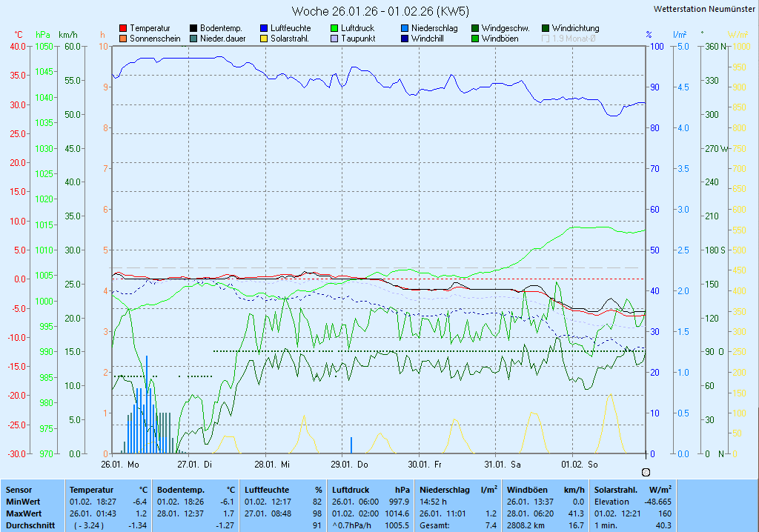This screenshot has height=532, width=759.
Task: Toggle the Windchill series marker
Action: (405, 39)
